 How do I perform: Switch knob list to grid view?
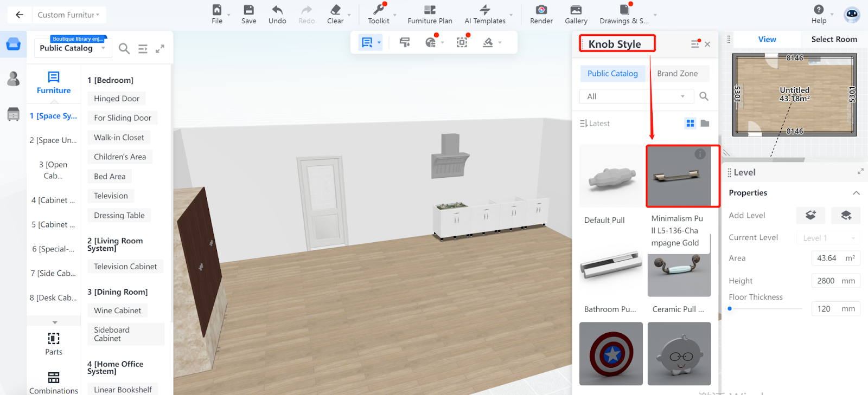pyautogui.click(x=690, y=124)
